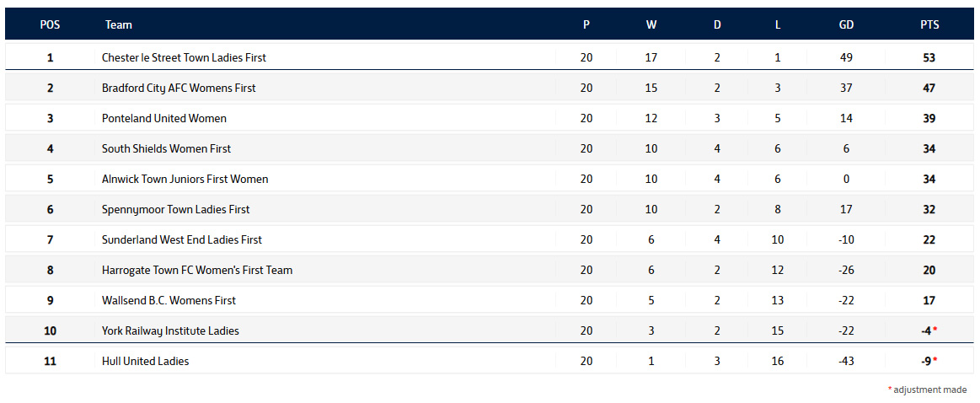Select the POS column header
The height and width of the screenshot is (403, 980).
[x=50, y=25]
